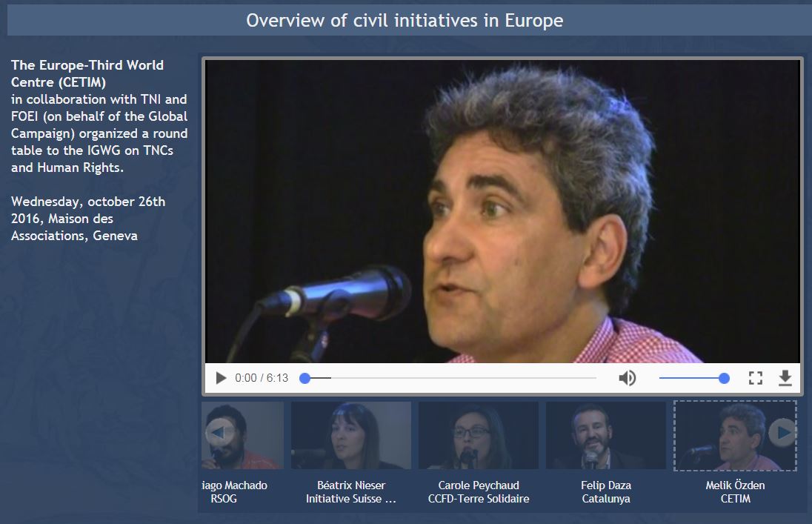The image size is (812, 524).
Task: Click the main video frame
Action: coord(502,211)
